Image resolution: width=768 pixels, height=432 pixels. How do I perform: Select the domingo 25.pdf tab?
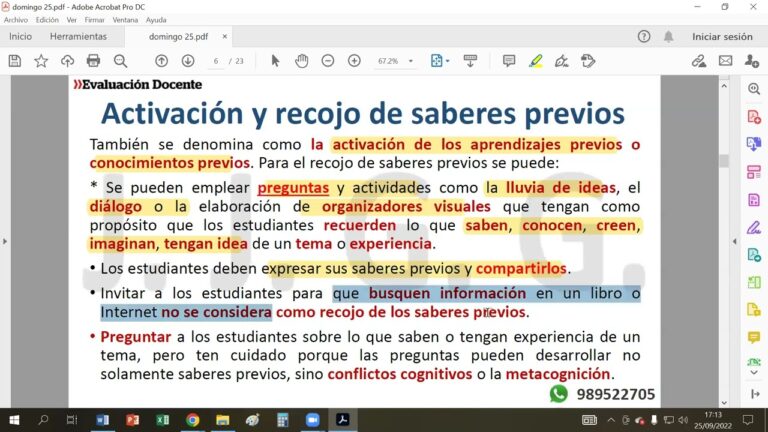[x=178, y=36]
